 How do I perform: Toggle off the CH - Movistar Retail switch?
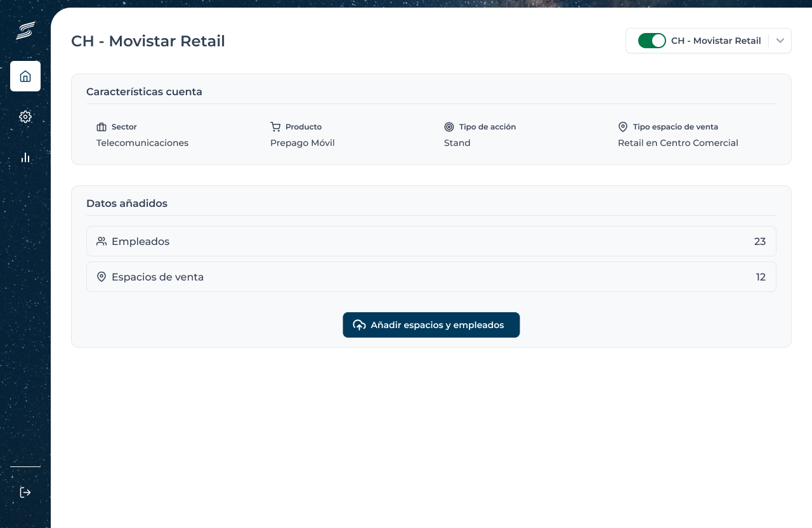(652, 41)
